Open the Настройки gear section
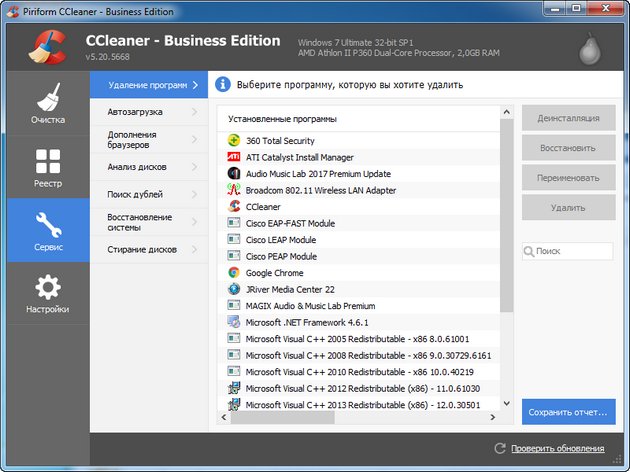 [x=47, y=295]
